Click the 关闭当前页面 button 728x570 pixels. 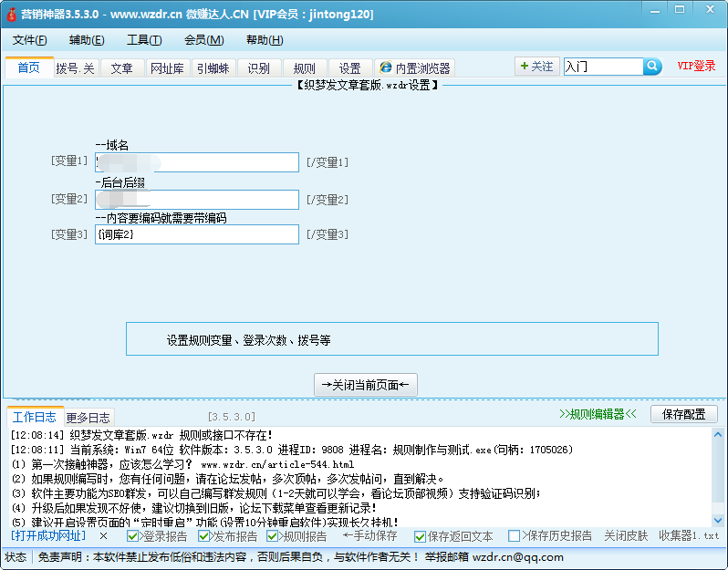pos(366,385)
